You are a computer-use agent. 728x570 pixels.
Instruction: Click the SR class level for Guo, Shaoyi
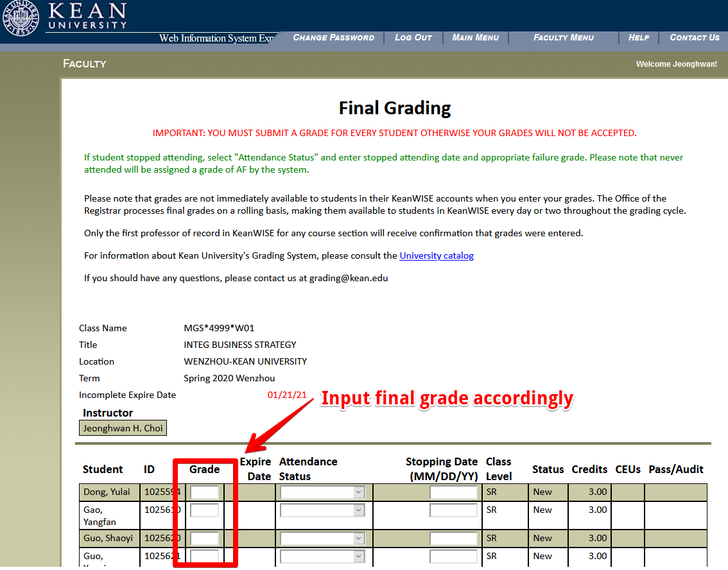pos(491,539)
